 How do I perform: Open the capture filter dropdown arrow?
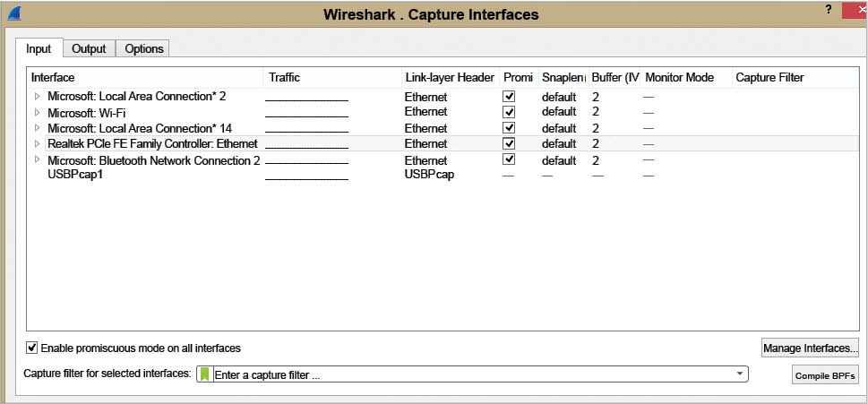[739, 374]
